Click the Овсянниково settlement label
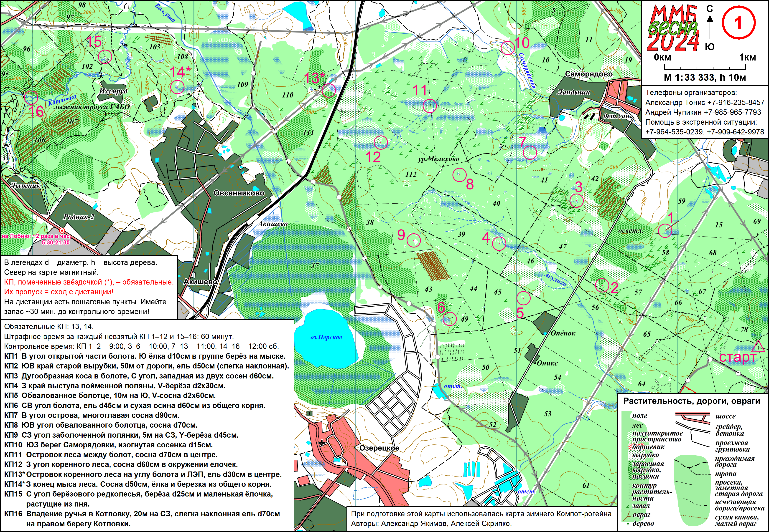769x532 pixels. (x=239, y=193)
